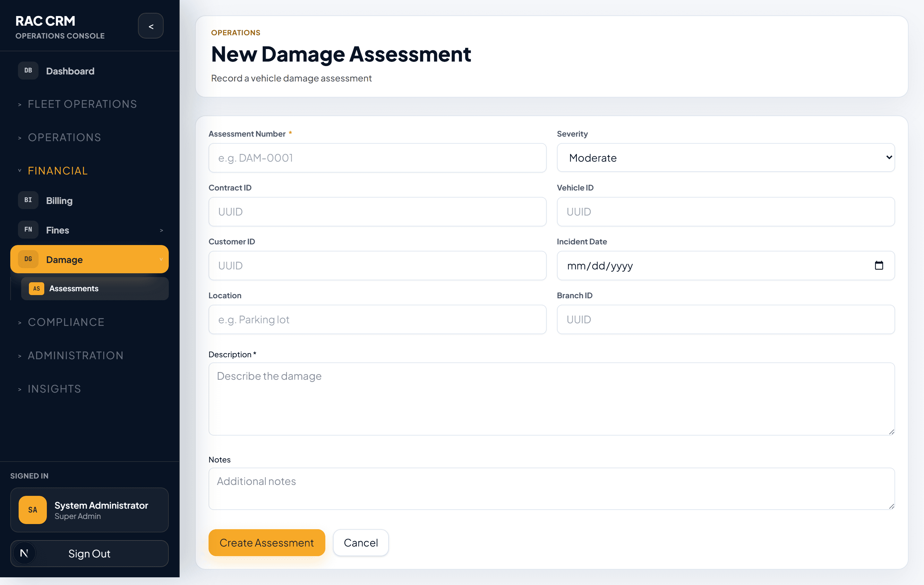
Task: Click the Create Assessment button
Action: tap(267, 542)
